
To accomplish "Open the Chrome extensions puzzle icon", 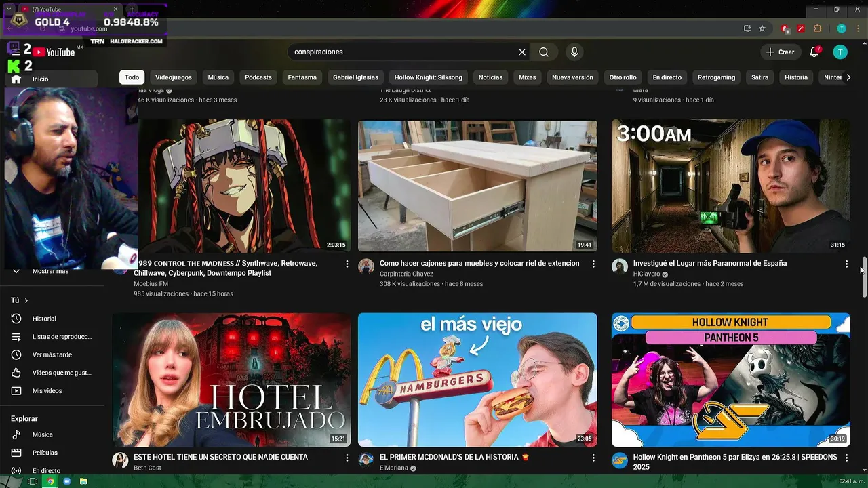I will [x=817, y=28].
